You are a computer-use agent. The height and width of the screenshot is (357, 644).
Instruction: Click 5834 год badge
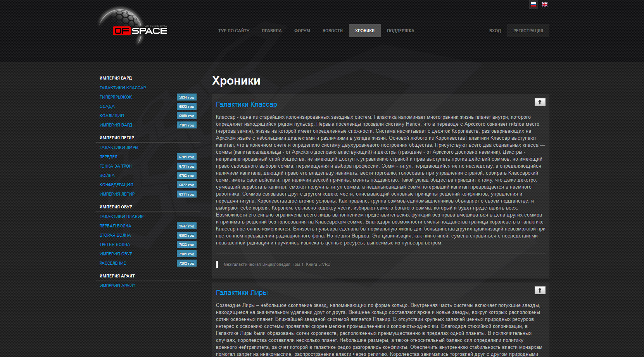(x=186, y=97)
